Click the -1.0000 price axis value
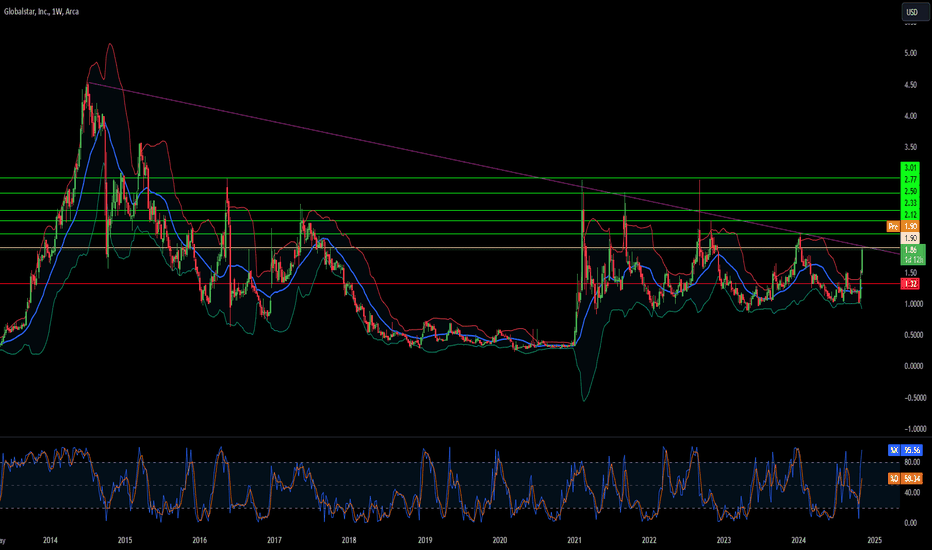The height and width of the screenshot is (550, 932). click(x=915, y=429)
